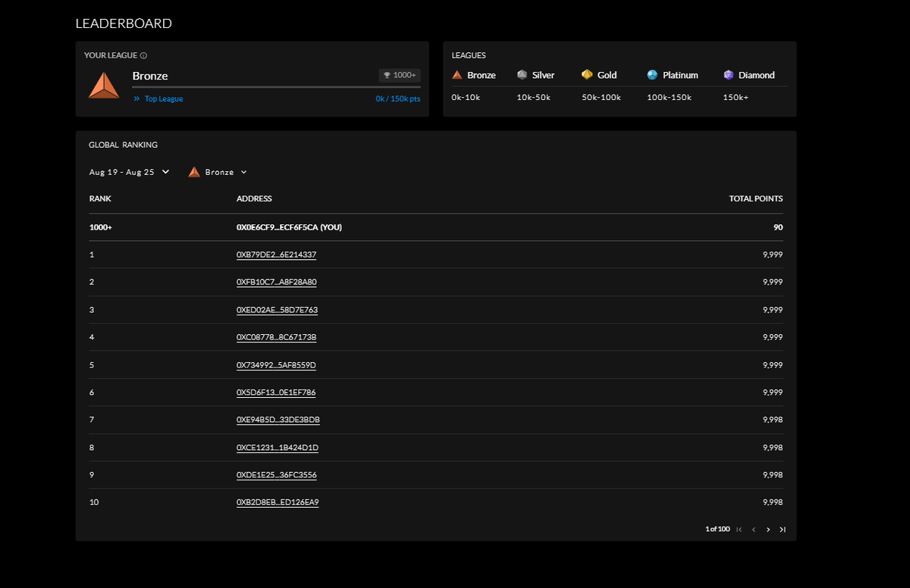Click the info icon beside Your League
The height and width of the screenshot is (588, 910).
point(143,55)
